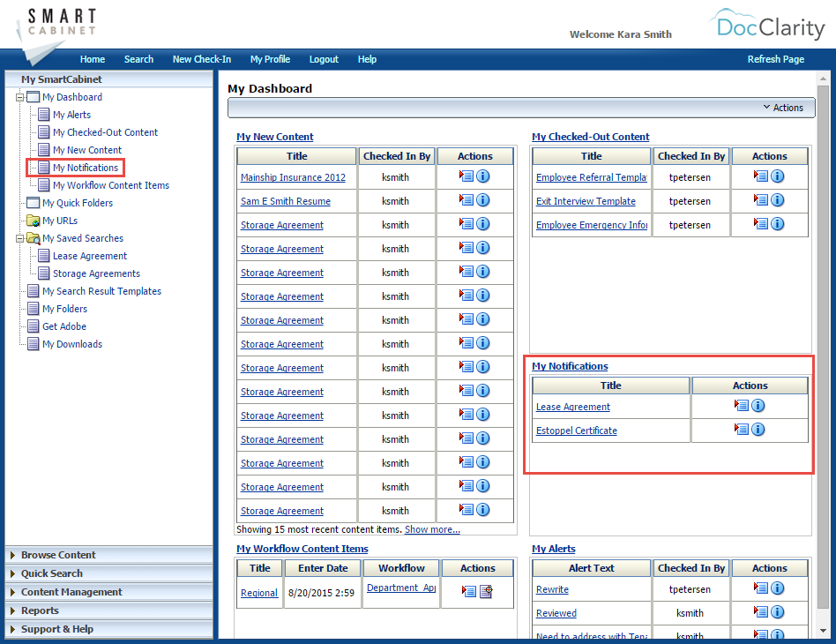Image resolution: width=836 pixels, height=644 pixels.
Task: Click the info icon for Employee Emergency Information
Action: (779, 224)
